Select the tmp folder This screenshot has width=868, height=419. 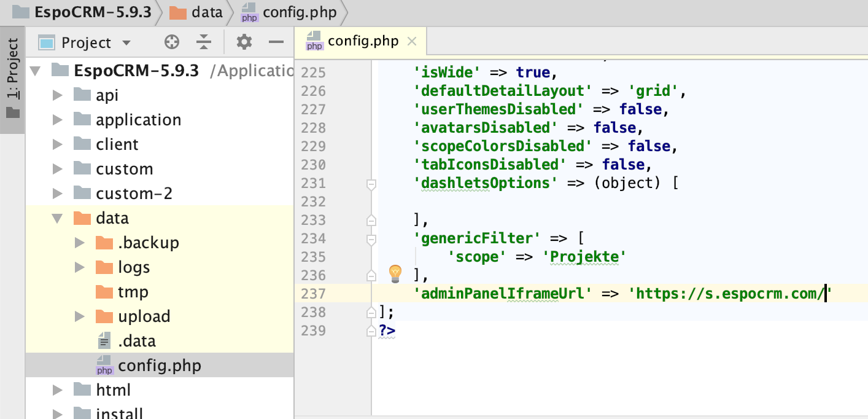coord(133,292)
